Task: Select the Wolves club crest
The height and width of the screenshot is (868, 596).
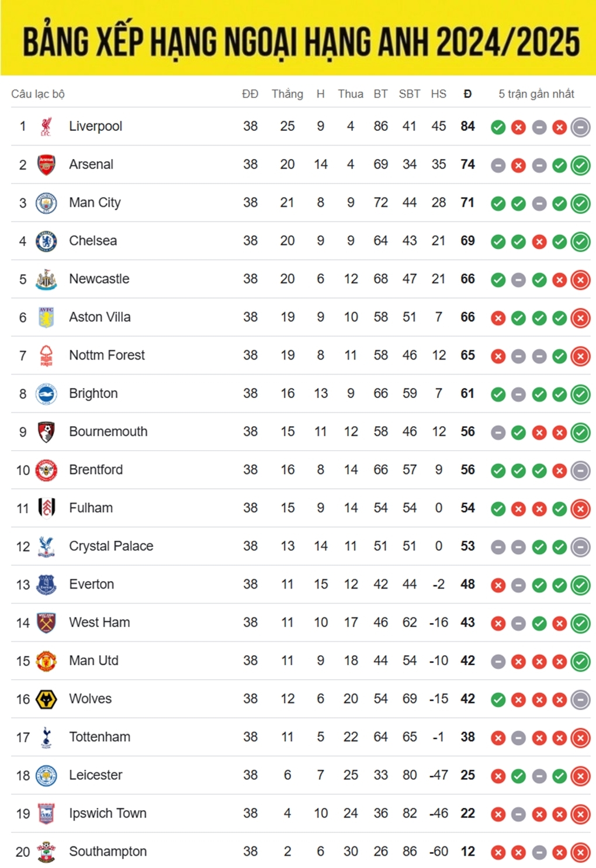Action: [46, 699]
